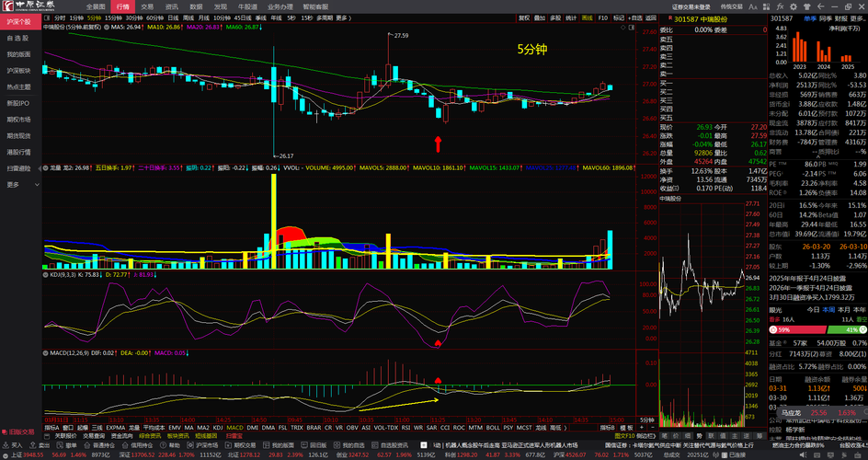Click 普通持仓 holdings icon
868x460 pixels.
[87, 445]
